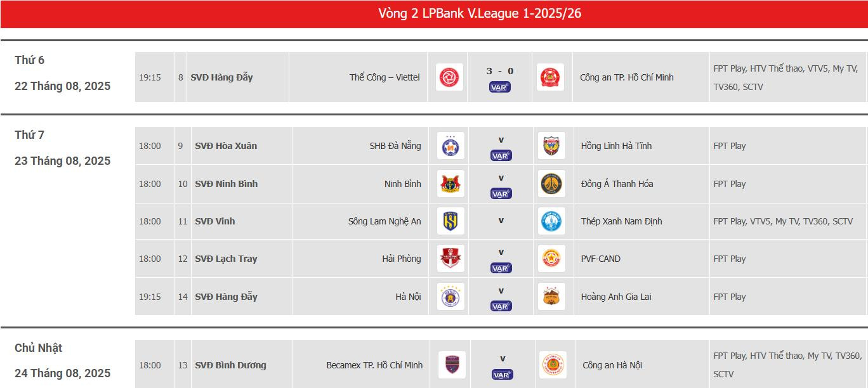This screenshot has height=388, width=868.
Task: Click the Vòng 2 LPBank V.League header
Action: pyautogui.click(x=434, y=13)
